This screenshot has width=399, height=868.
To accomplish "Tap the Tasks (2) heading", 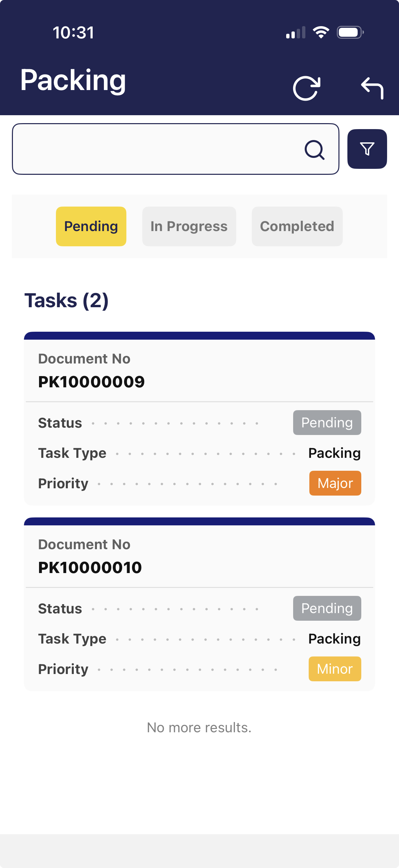I will point(66,300).
